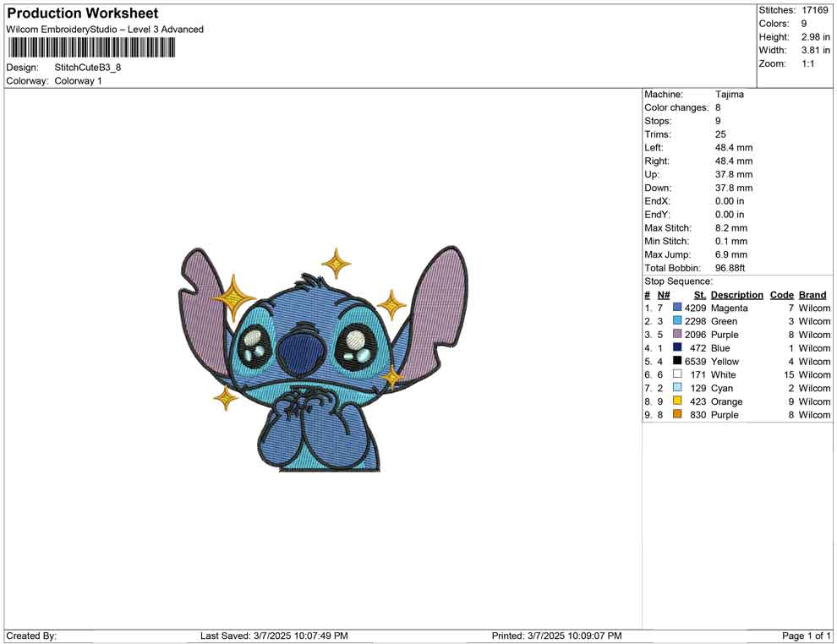
Task: Click the Page 1 of 1 indicator
Action: click(x=806, y=636)
